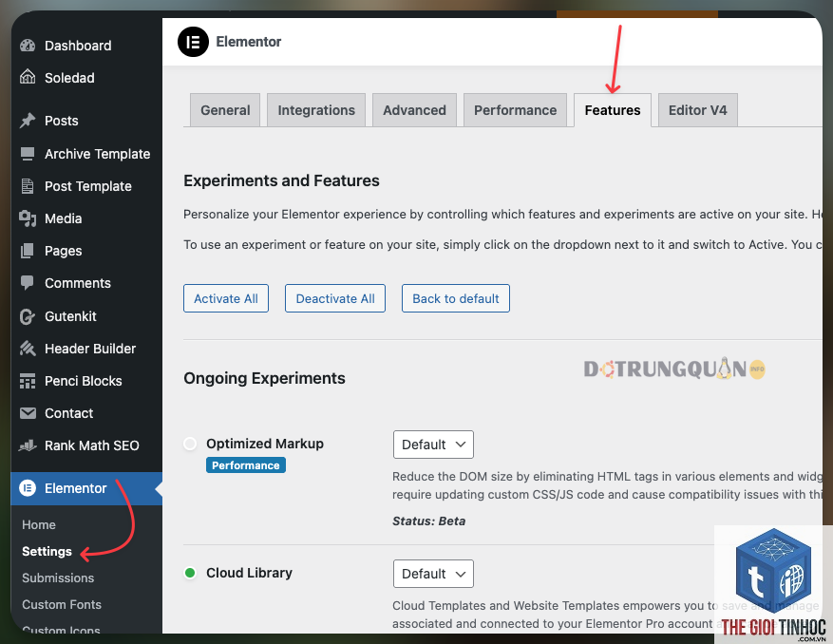
Task: Click the Archive Template icon
Action: click(28, 154)
